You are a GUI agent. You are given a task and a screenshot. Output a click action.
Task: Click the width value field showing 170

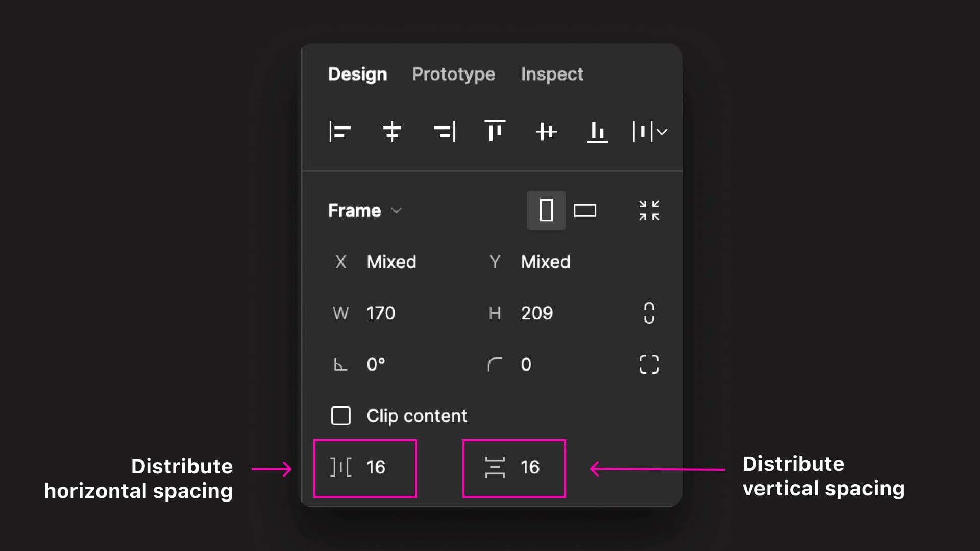click(381, 313)
